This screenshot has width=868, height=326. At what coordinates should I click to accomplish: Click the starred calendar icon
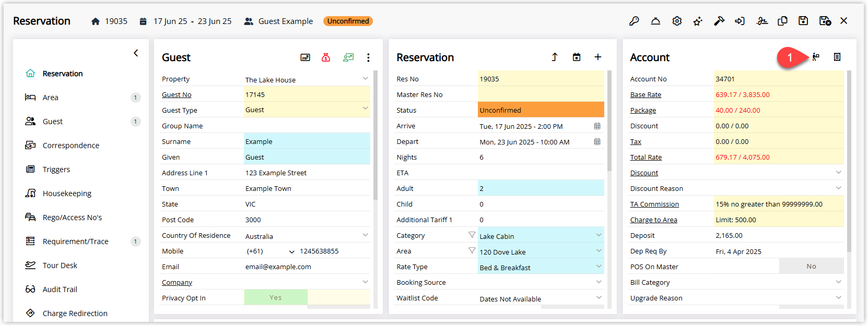click(577, 57)
